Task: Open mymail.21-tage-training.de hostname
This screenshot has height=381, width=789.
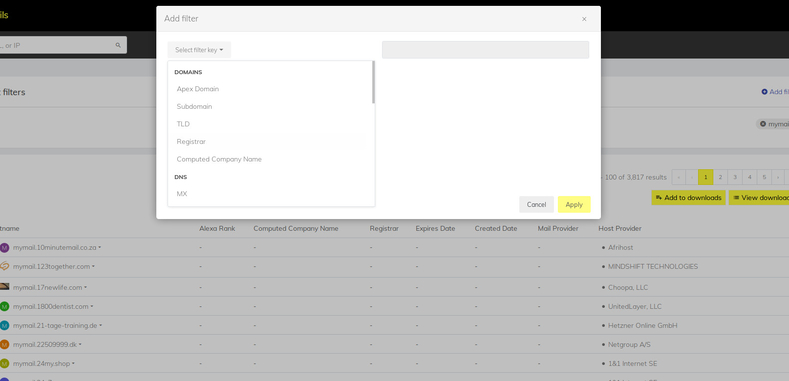Action: click(55, 326)
